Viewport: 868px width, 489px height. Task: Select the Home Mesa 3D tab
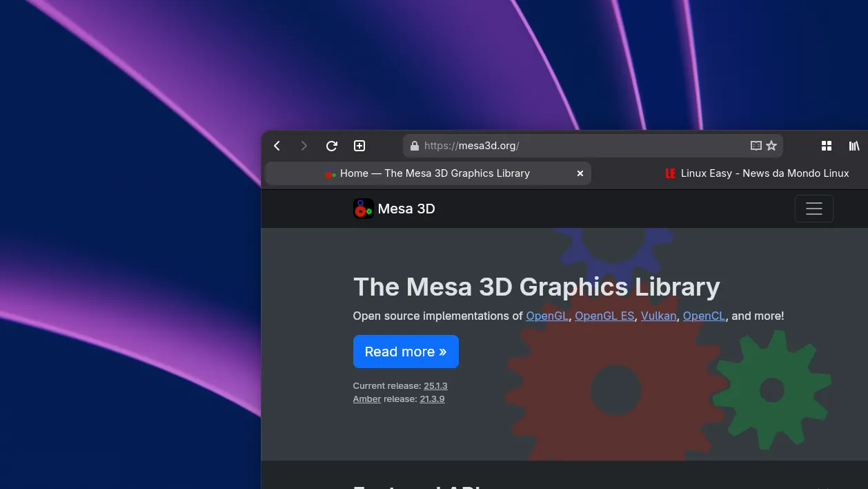pos(428,173)
